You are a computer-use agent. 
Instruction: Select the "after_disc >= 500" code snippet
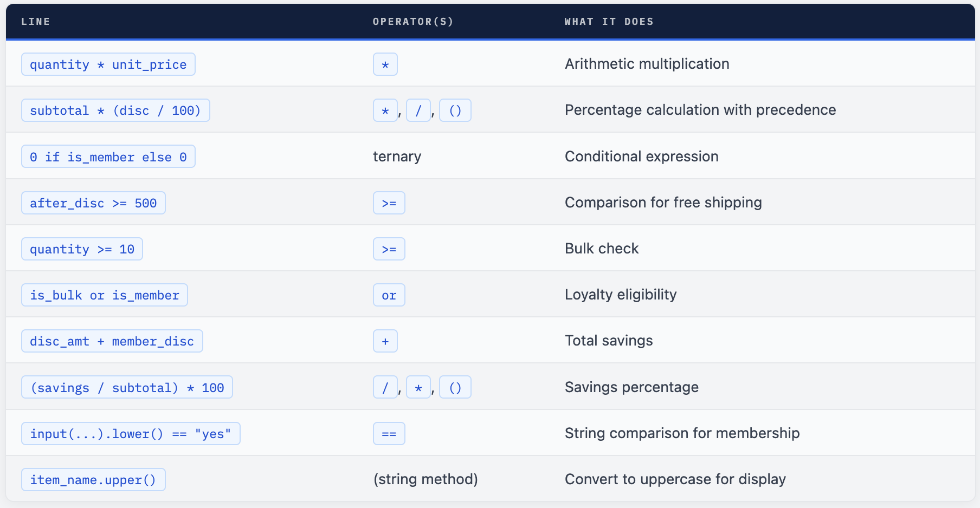click(93, 203)
